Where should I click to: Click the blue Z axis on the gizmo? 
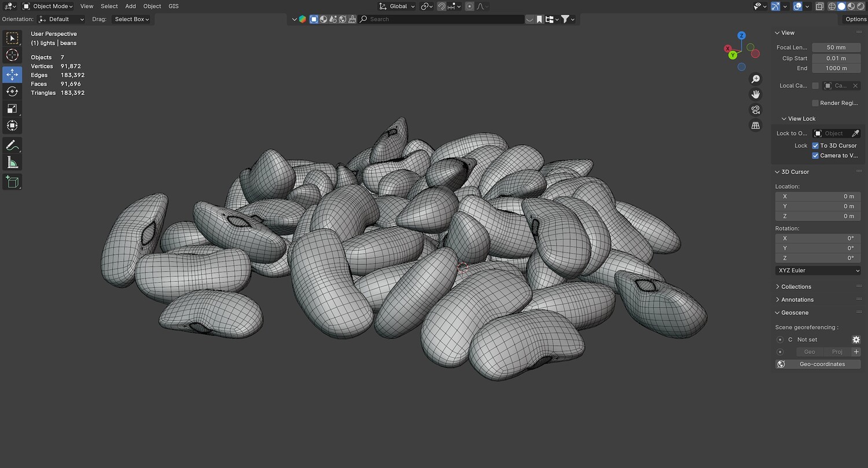pos(741,36)
